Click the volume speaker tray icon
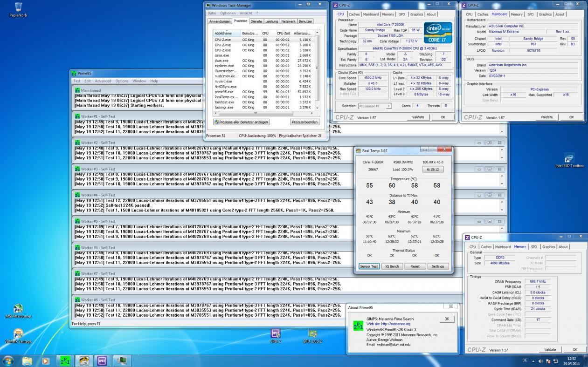The width and height of the screenshot is (588, 367). pos(541,361)
